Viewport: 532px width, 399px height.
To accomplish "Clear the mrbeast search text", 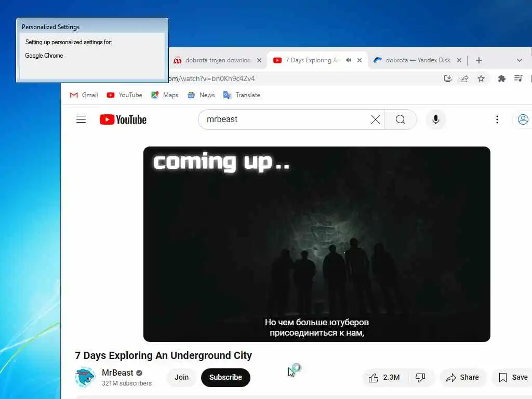I will click(375, 119).
